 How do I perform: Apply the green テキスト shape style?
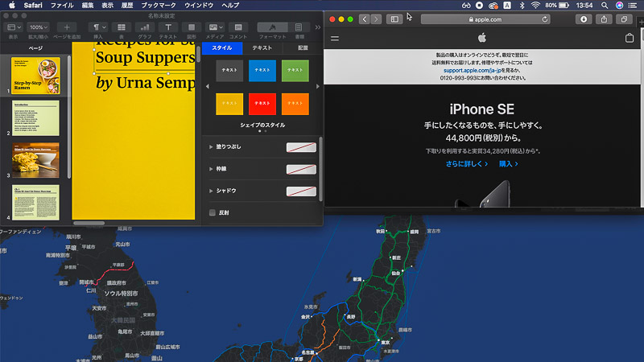[x=295, y=71]
